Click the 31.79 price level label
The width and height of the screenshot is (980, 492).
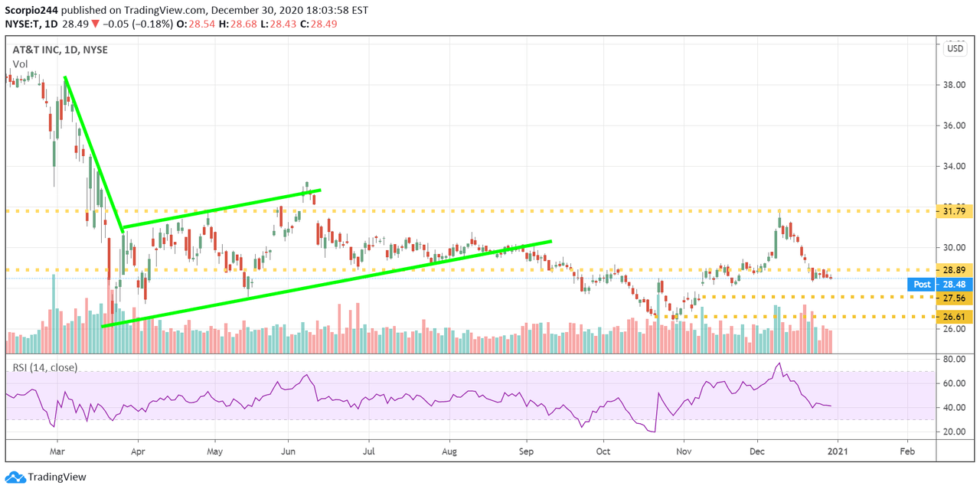tap(955, 210)
